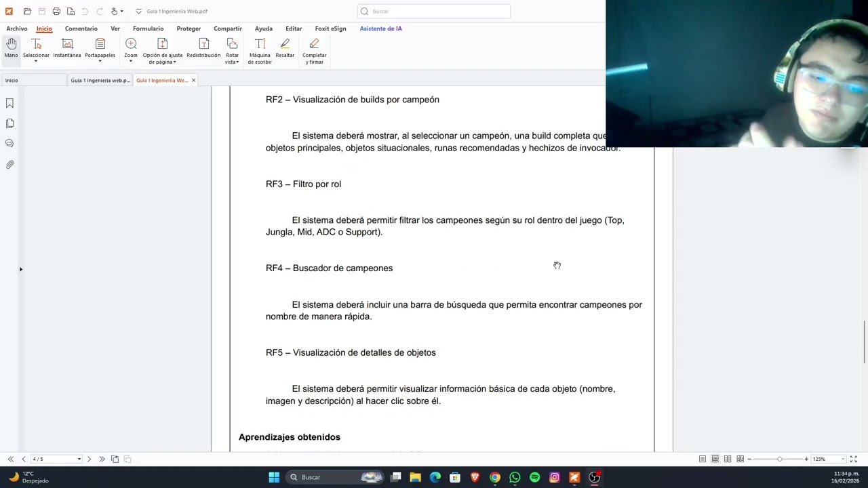Click the Save icon in quick access bar
Image resolution: width=868 pixels, height=488 pixels.
[41, 12]
